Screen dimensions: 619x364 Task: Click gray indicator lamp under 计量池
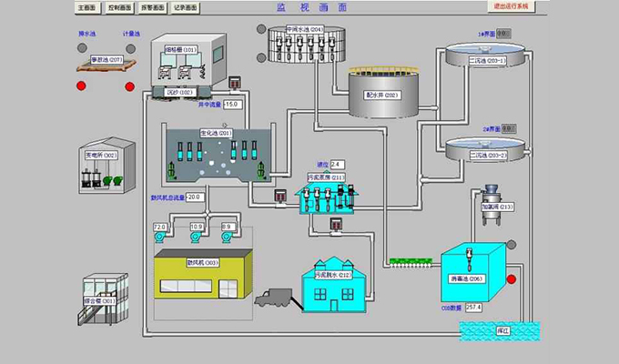pyautogui.click(x=131, y=48)
